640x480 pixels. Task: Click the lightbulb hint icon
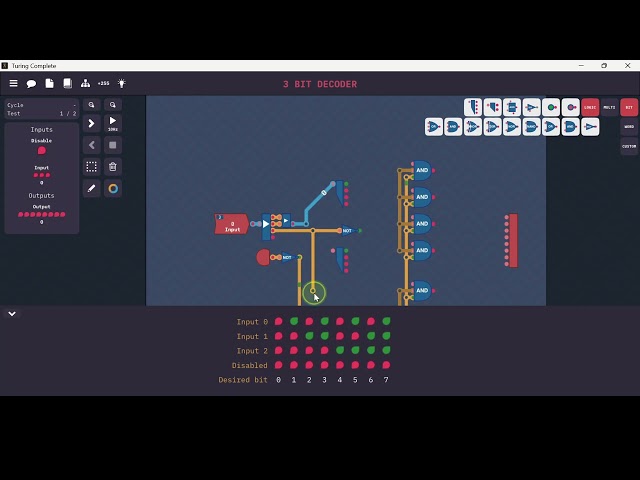pyautogui.click(x=122, y=83)
